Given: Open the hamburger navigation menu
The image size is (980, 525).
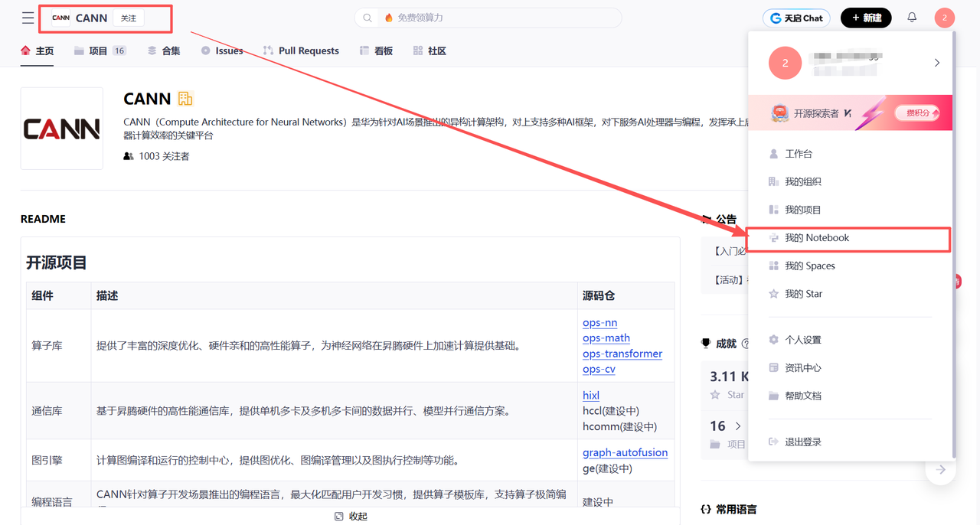Looking at the screenshot, I should (28, 18).
